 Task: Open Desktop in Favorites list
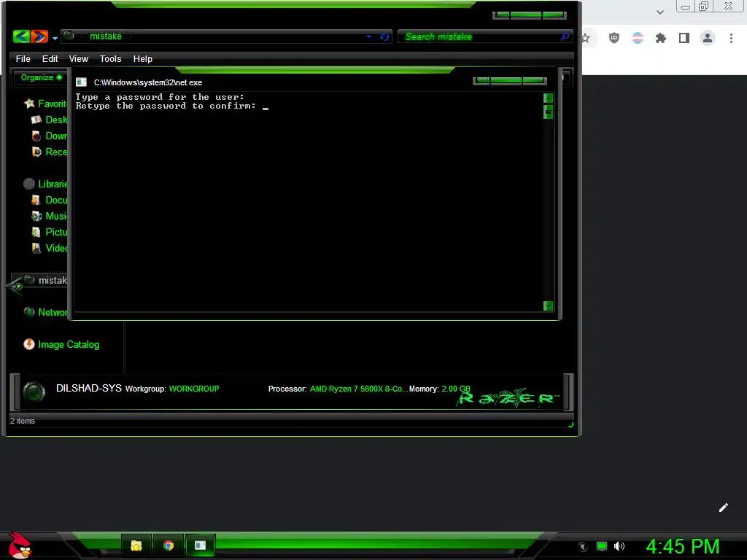click(x=50, y=120)
